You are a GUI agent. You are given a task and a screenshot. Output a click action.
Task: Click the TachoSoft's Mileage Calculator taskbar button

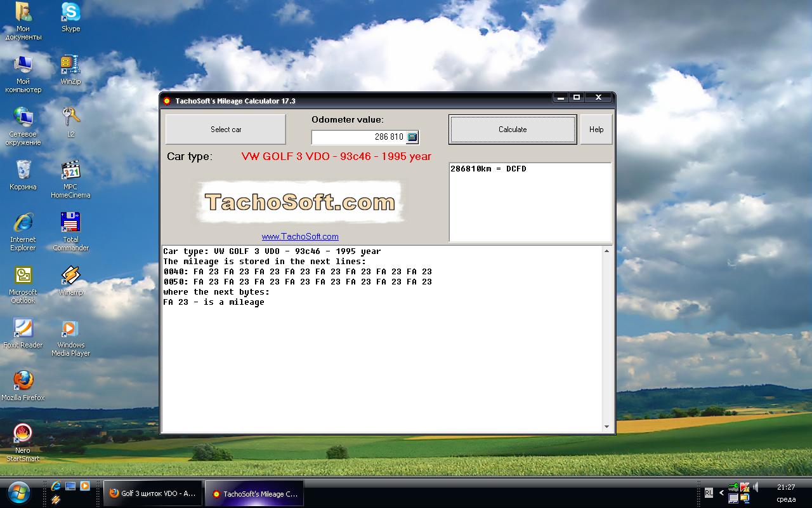point(254,493)
